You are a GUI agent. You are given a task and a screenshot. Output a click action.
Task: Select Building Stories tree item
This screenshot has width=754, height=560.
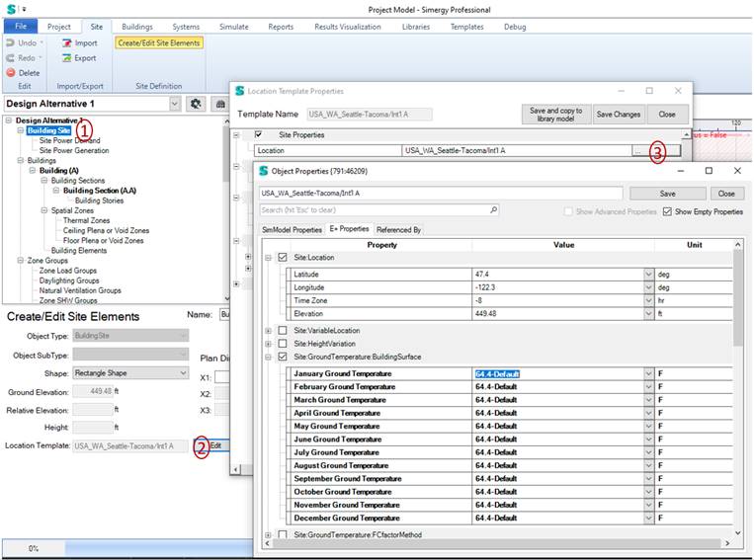[x=99, y=200]
